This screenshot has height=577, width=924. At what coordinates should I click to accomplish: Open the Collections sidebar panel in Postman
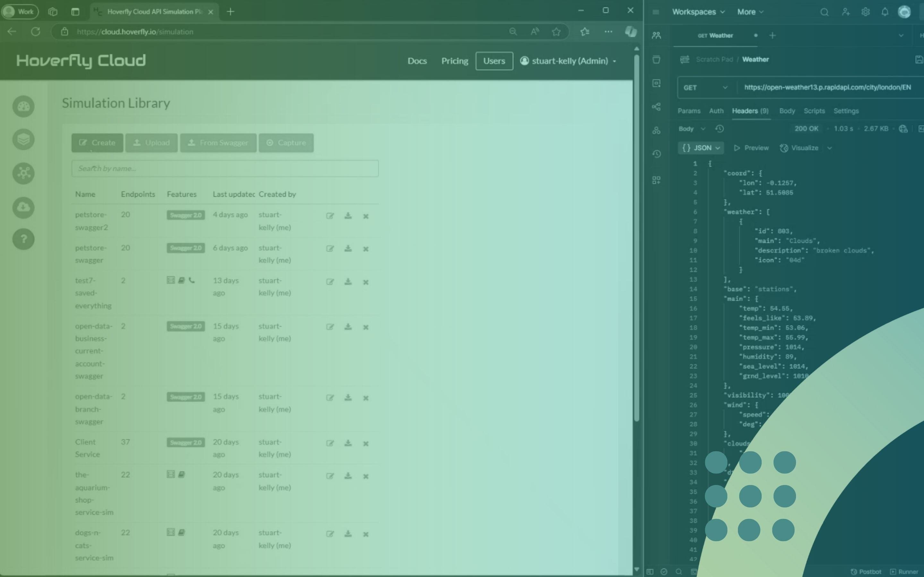(657, 60)
